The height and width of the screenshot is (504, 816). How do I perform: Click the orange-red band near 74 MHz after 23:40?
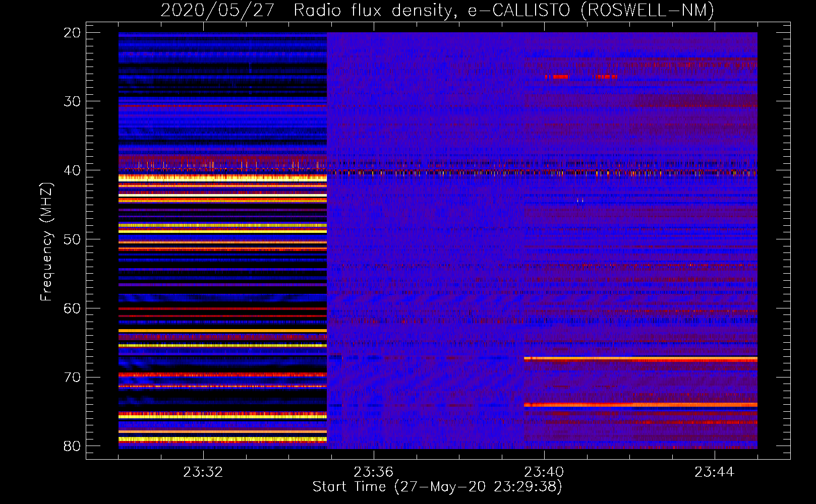pyautogui.click(x=640, y=405)
